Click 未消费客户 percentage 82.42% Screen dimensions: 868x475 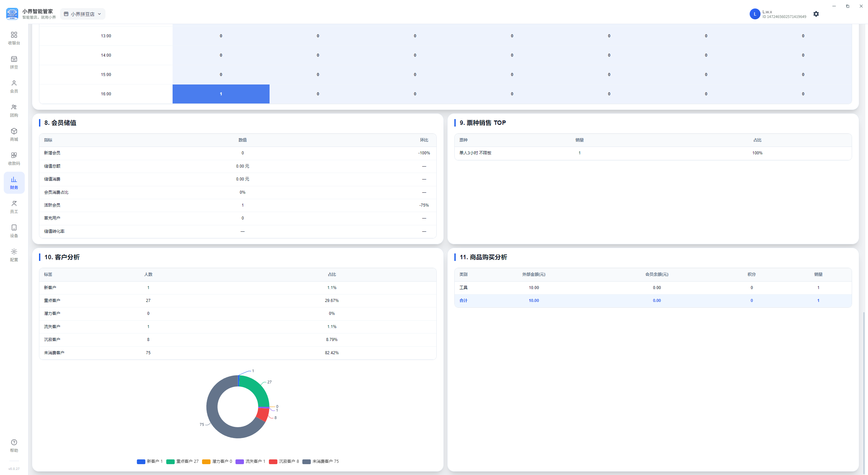click(x=332, y=353)
